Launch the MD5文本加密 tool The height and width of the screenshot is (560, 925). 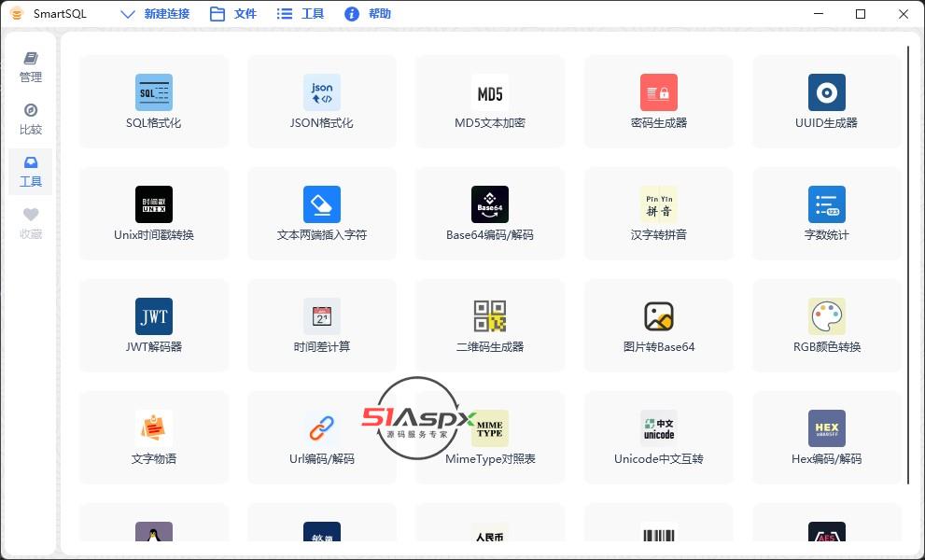[x=490, y=102]
